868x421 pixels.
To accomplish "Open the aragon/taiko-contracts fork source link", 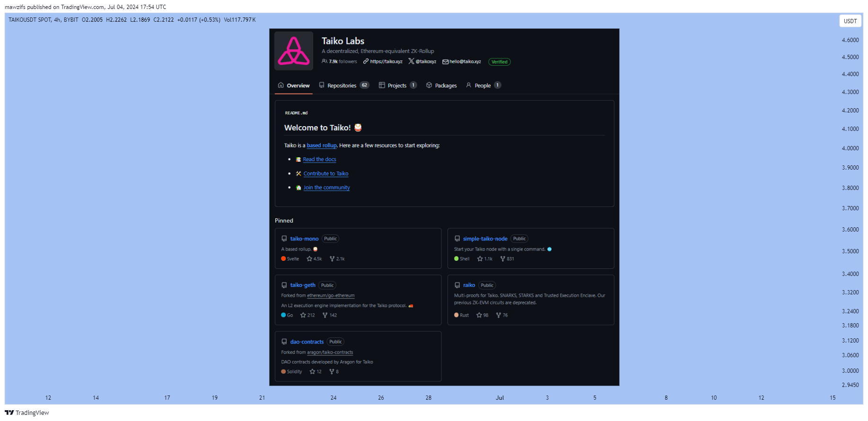I will (x=330, y=352).
